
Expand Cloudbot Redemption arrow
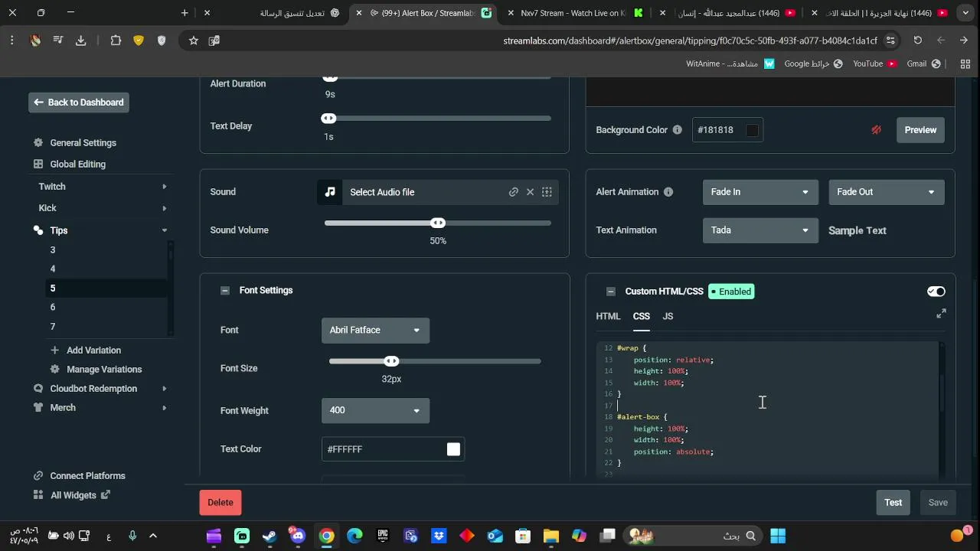[164, 389]
